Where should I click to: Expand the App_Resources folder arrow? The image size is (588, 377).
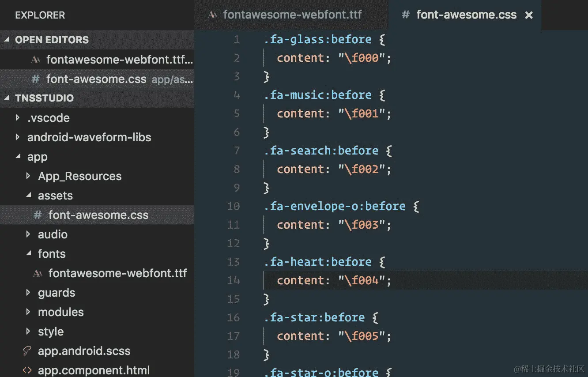point(28,176)
